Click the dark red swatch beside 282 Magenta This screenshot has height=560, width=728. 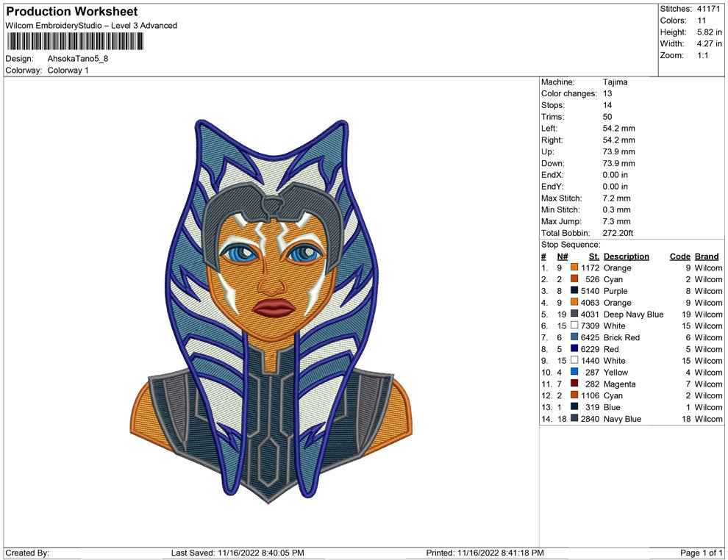574,383
